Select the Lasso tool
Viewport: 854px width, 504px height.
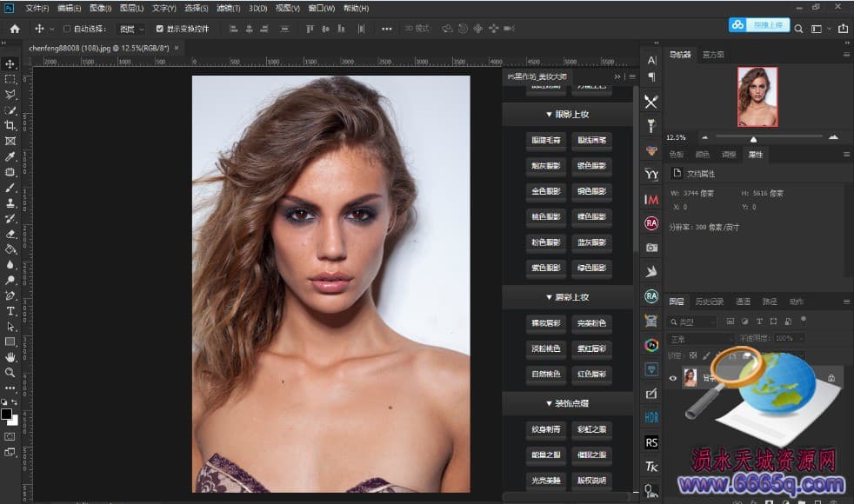(x=10, y=95)
